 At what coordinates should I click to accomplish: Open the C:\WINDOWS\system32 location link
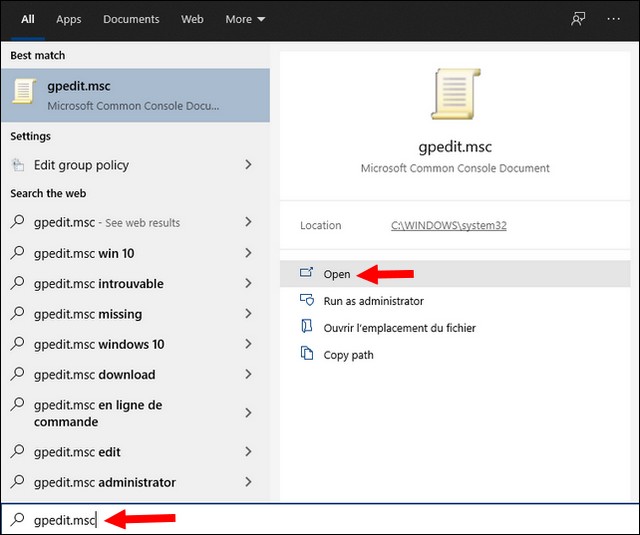tap(449, 225)
